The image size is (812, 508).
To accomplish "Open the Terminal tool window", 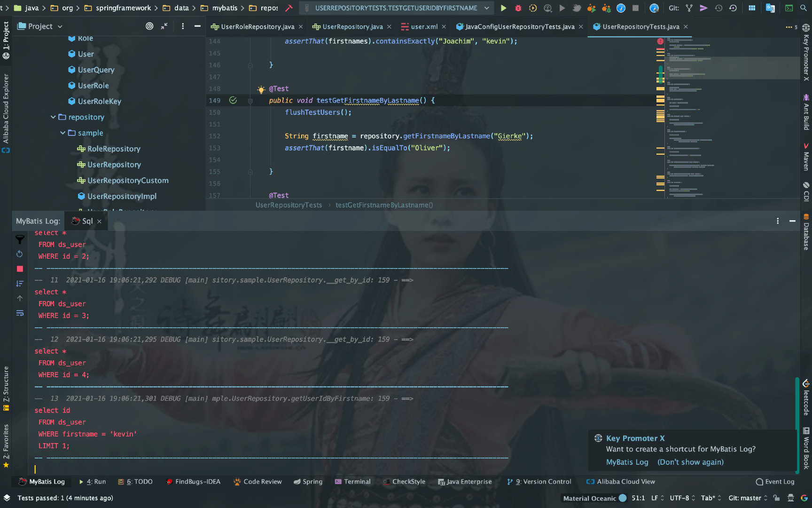I will click(352, 482).
